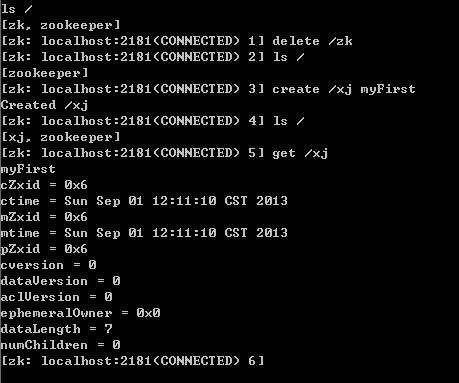
Task: Click the ctime timestamp line
Action: [144, 201]
